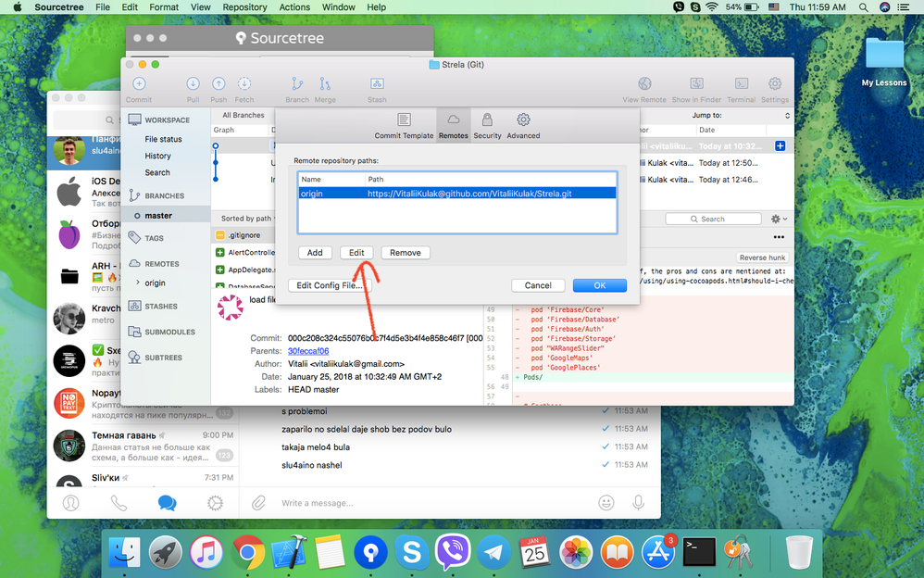Viewport: 924px width, 578px height.
Task: Open Telegram from the Dock
Action: click(493, 553)
